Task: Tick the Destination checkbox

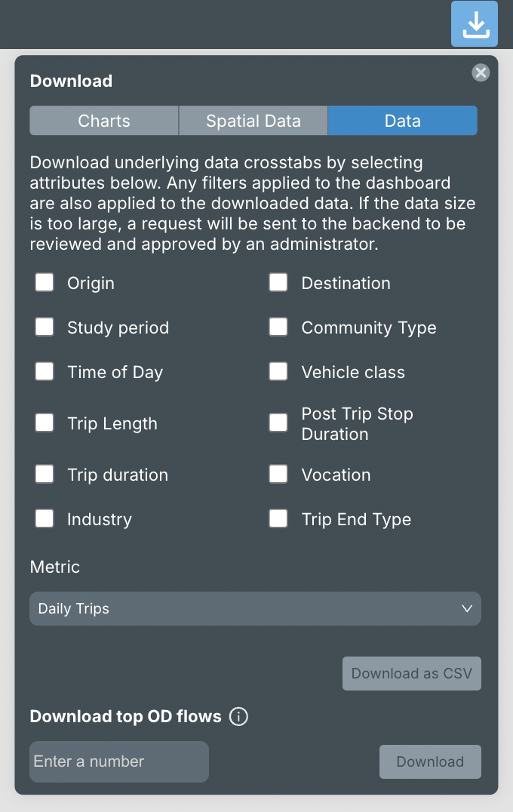Action: pos(278,283)
